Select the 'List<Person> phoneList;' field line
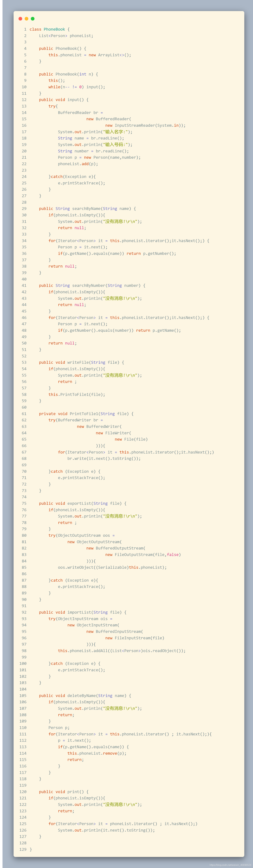The width and height of the screenshot is (253, 868). 66,36
